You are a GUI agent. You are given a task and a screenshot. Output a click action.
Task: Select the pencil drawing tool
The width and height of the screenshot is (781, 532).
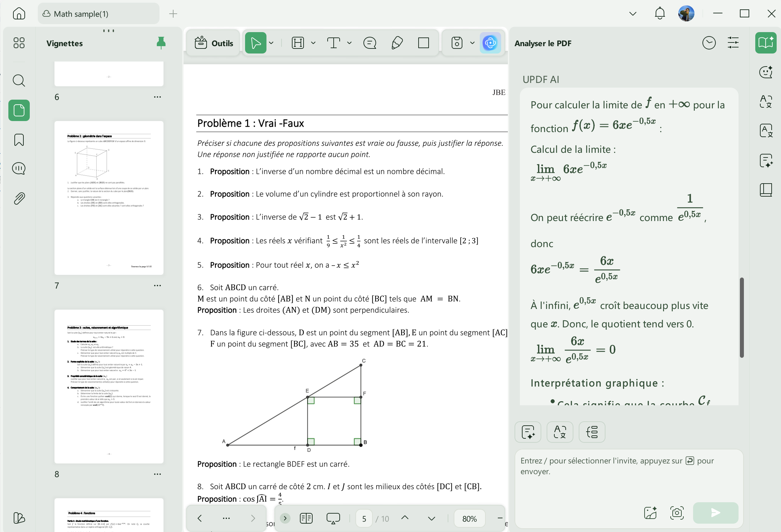point(397,43)
